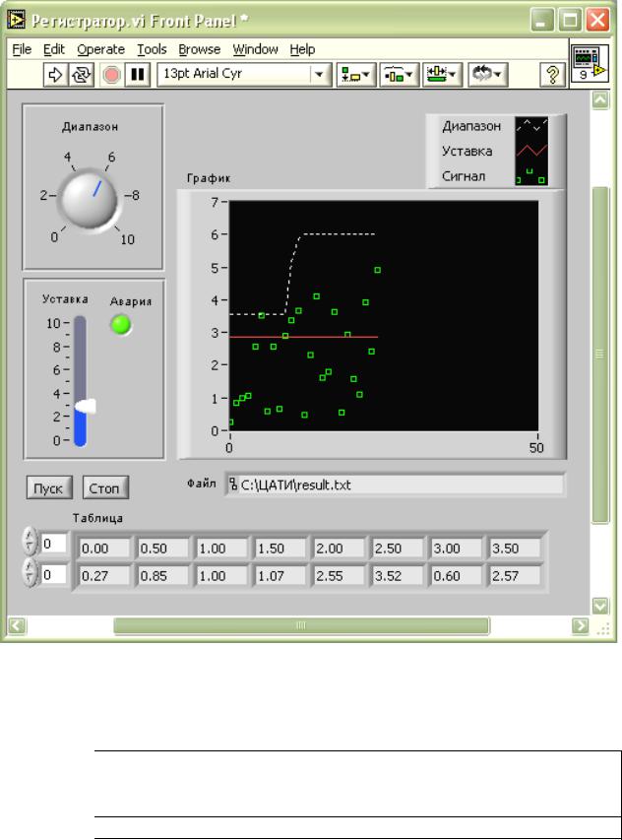Click the top Таблица row index stepper
Image resolution: width=622 pixels, height=840 pixels.
pyautogui.click(x=30, y=542)
